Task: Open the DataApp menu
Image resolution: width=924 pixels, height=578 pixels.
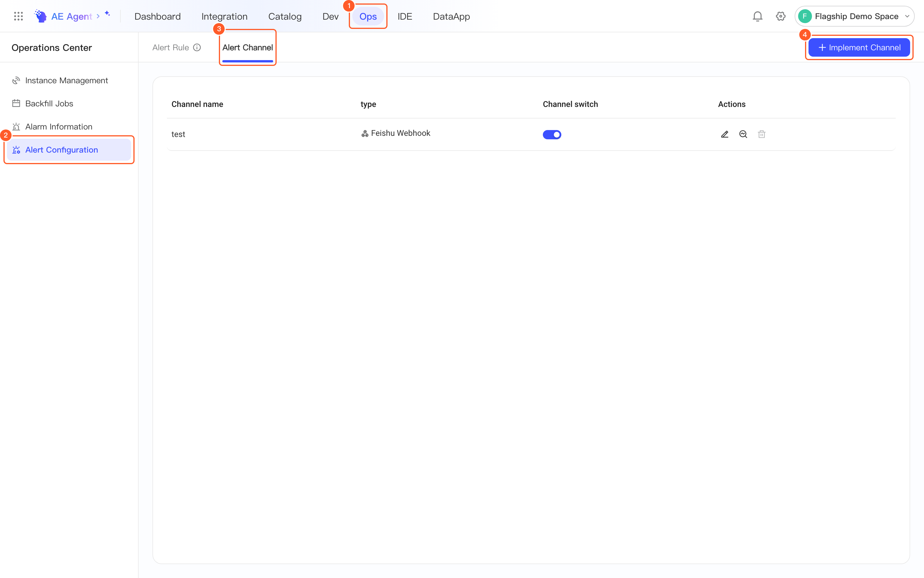Action: coord(451,16)
